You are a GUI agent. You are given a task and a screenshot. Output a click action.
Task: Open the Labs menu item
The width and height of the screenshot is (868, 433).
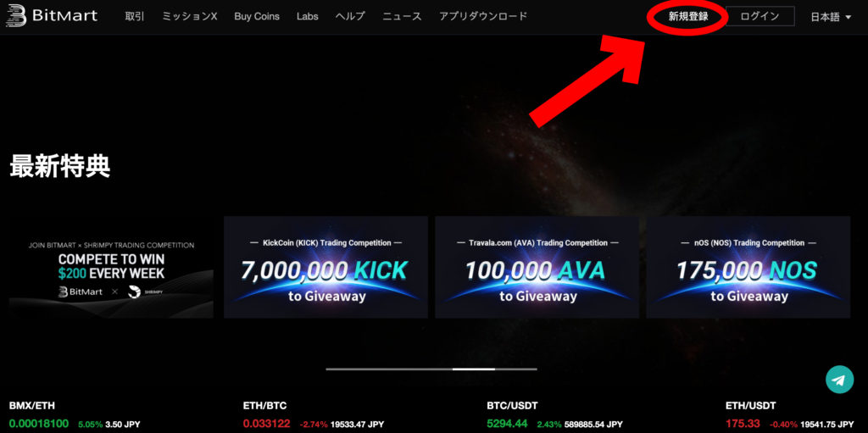click(x=307, y=16)
